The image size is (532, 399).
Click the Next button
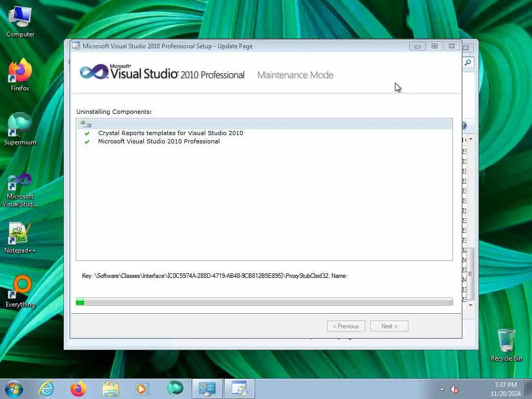(389, 326)
